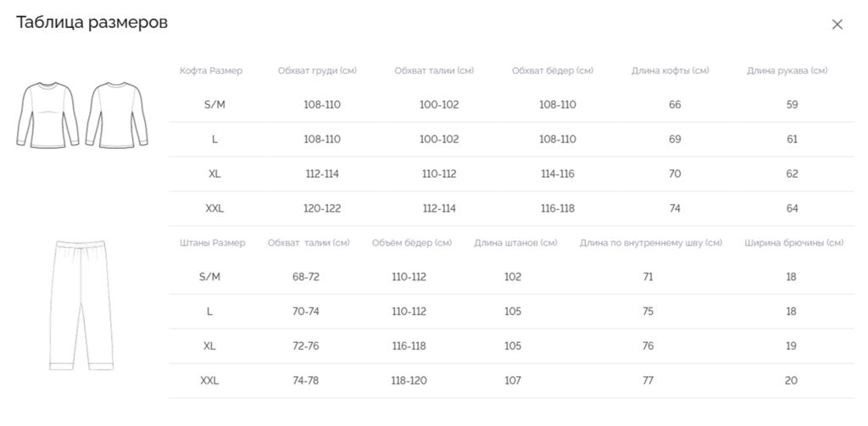Select the sweater XXL size row label

pyautogui.click(x=214, y=208)
